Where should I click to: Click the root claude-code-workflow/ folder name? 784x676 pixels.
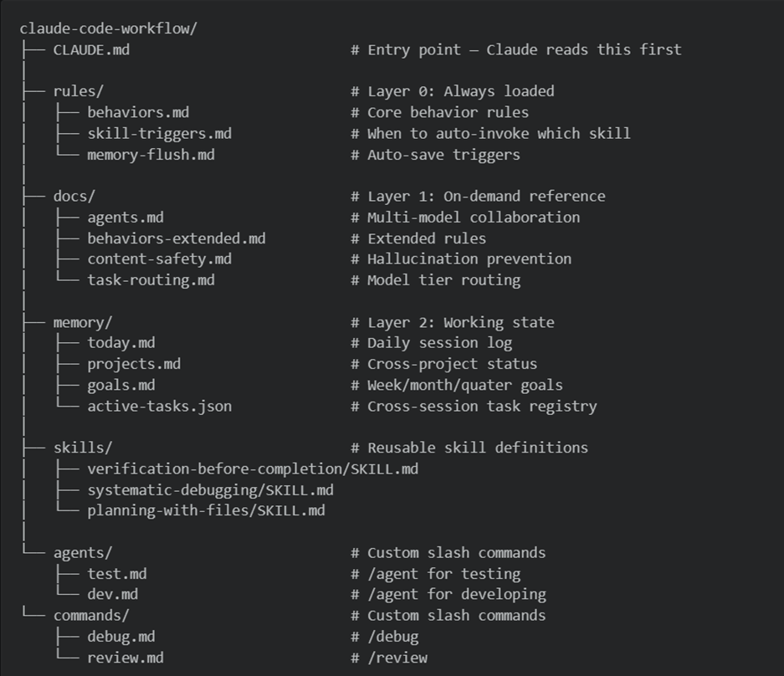108,28
